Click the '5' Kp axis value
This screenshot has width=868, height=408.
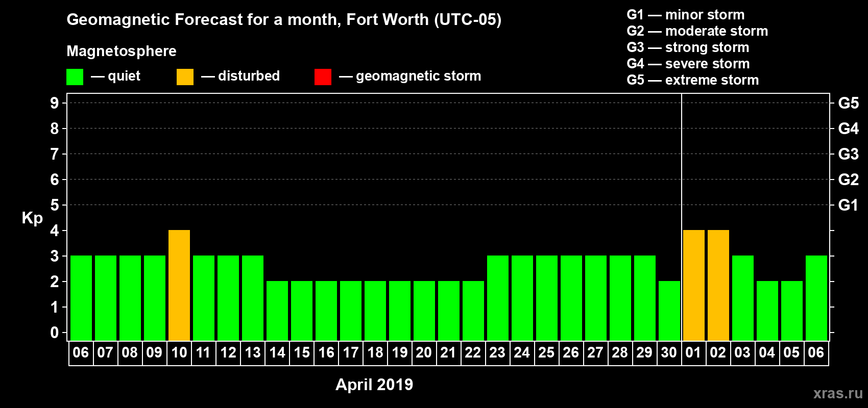pyautogui.click(x=55, y=205)
